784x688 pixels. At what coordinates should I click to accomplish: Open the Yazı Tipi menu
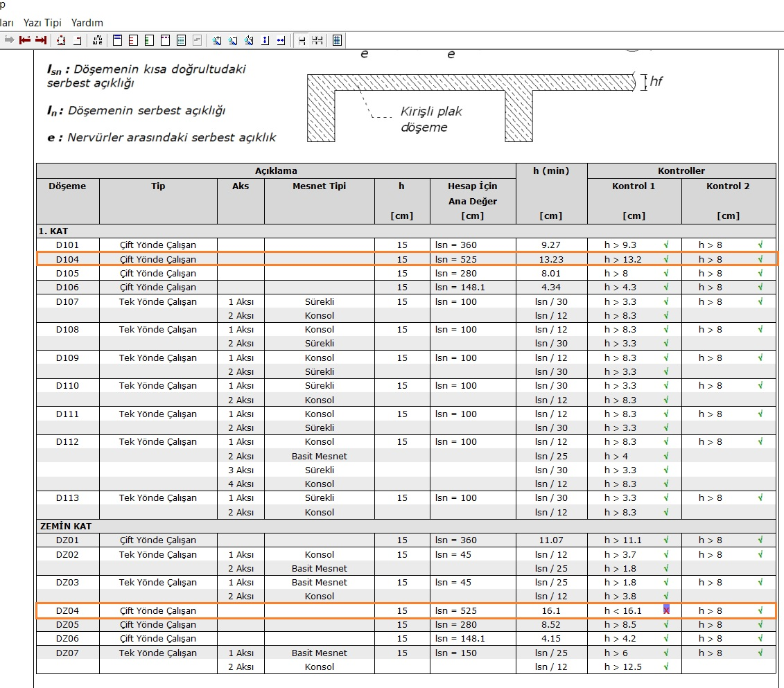[42, 23]
